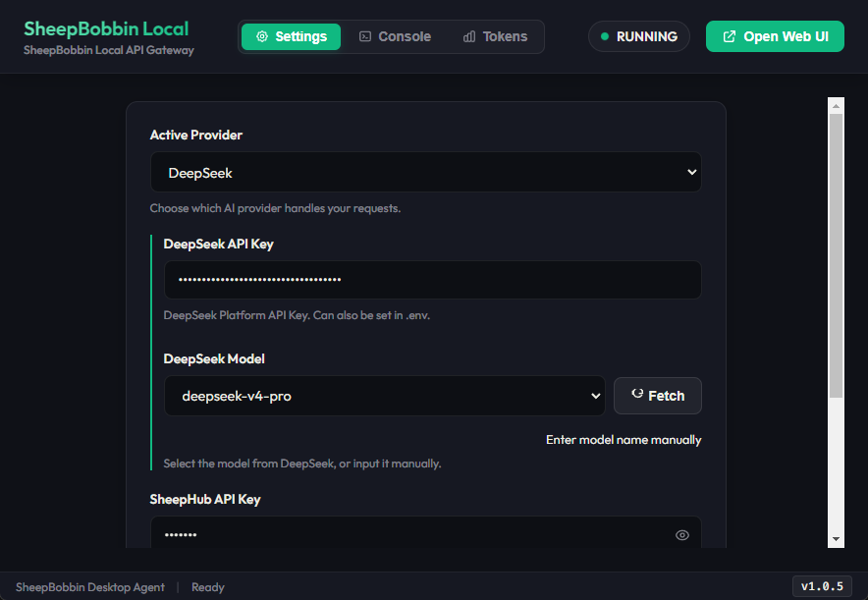Click SheepBobbin Local API Gateway subtitle

coord(108,50)
